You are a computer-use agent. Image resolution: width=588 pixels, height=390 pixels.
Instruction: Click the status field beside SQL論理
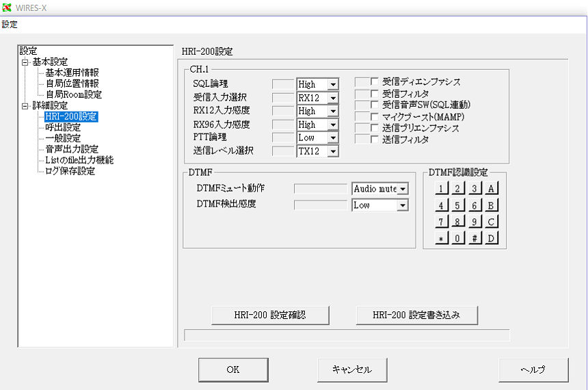point(283,84)
